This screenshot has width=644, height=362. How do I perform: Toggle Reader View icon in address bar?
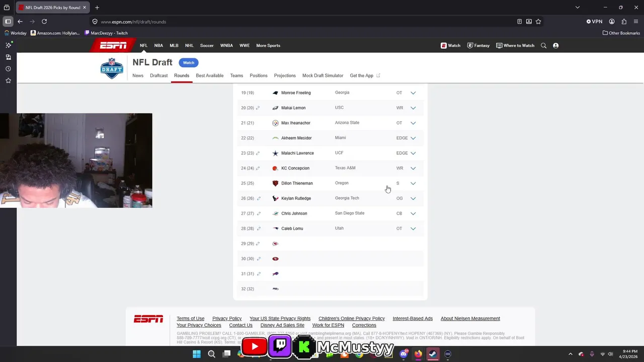(519, 22)
